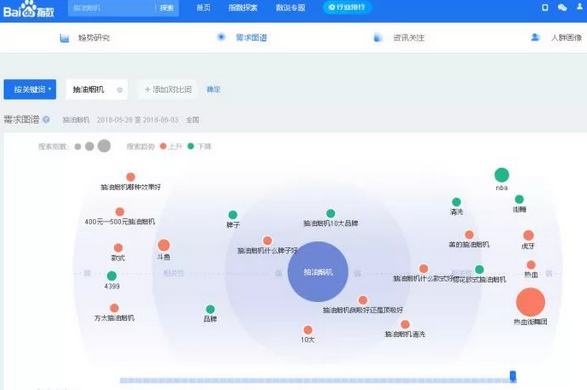The width and height of the screenshot is (587, 390).
Task: Open the 行业排行 pill button
Action: [347, 7]
